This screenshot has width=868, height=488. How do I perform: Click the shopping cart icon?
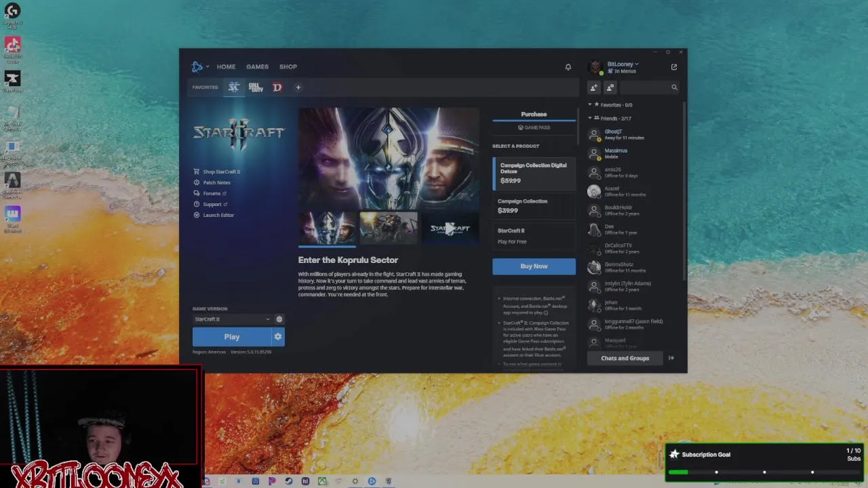tap(197, 171)
